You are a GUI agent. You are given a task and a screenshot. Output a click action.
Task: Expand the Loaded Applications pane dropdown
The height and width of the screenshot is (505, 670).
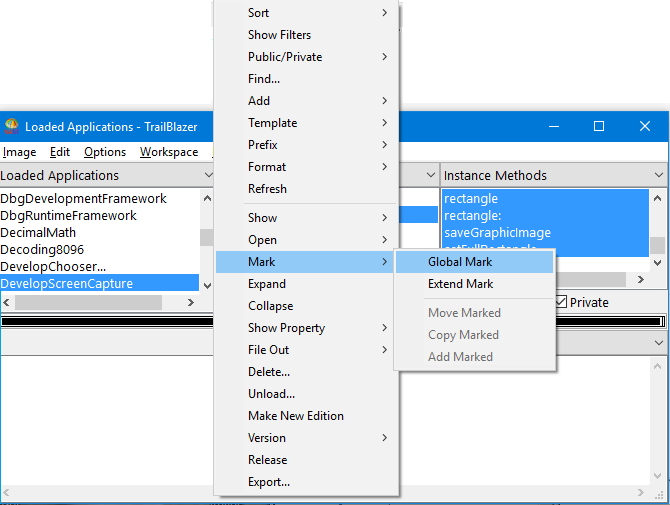(x=207, y=175)
